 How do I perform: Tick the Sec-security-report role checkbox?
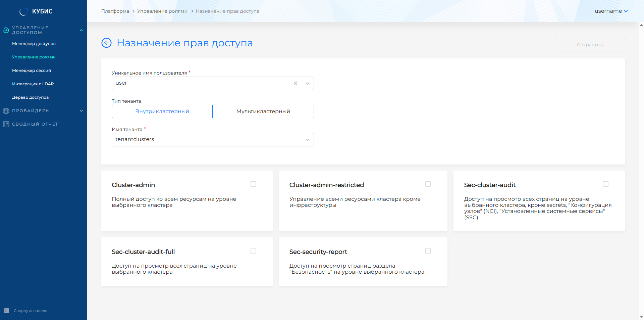[428, 251]
